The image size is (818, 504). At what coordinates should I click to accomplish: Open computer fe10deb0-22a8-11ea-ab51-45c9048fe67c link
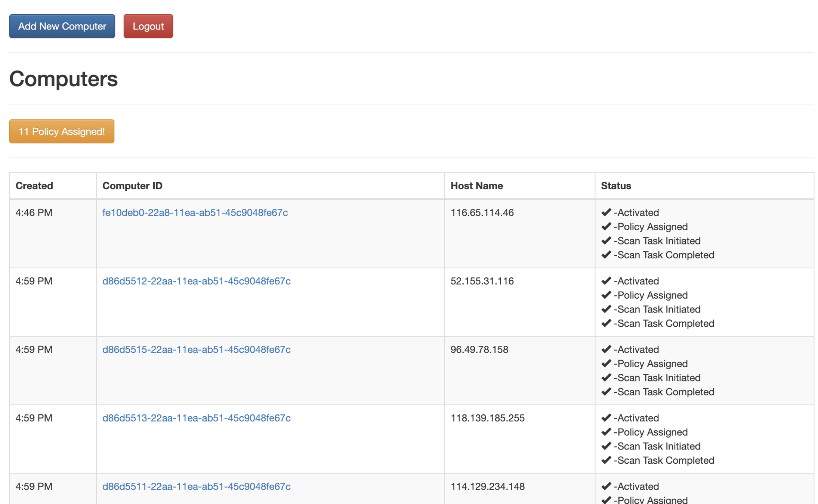[x=195, y=212]
